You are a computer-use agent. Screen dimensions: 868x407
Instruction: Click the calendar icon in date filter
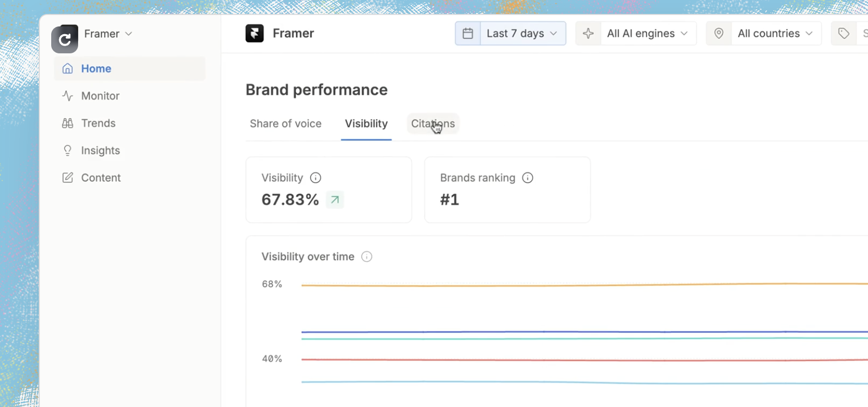click(x=468, y=33)
